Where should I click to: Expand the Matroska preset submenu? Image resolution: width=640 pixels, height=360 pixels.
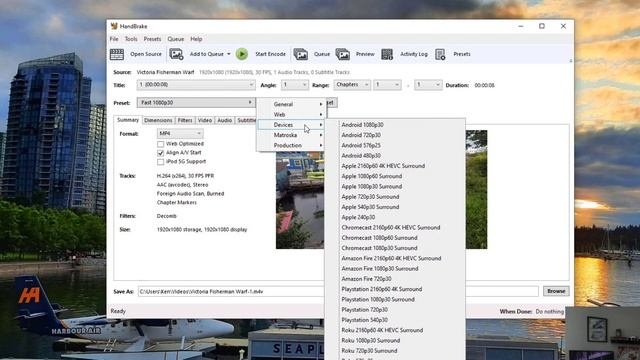tap(291, 135)
